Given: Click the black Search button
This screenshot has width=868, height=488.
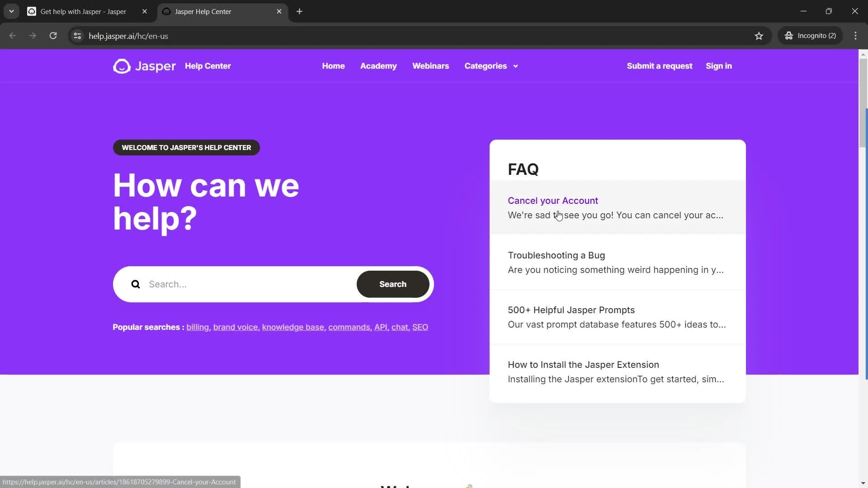Looking at the screenshot, I should pos(393,284).
